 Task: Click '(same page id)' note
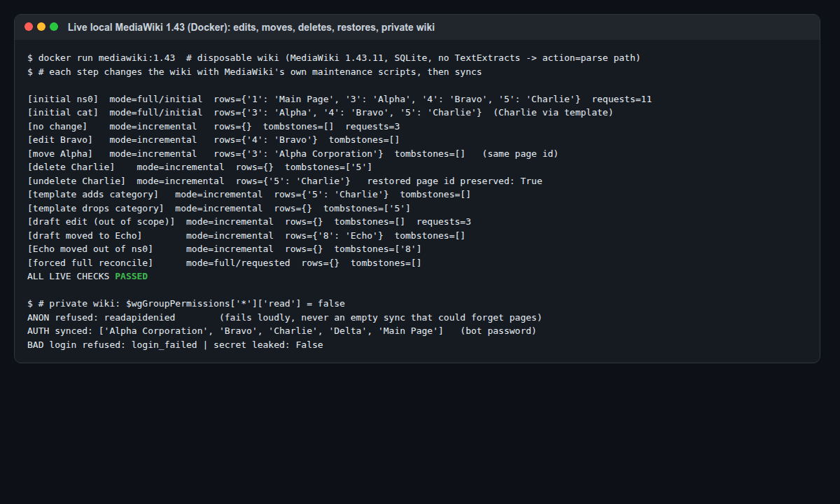point(520,154)
